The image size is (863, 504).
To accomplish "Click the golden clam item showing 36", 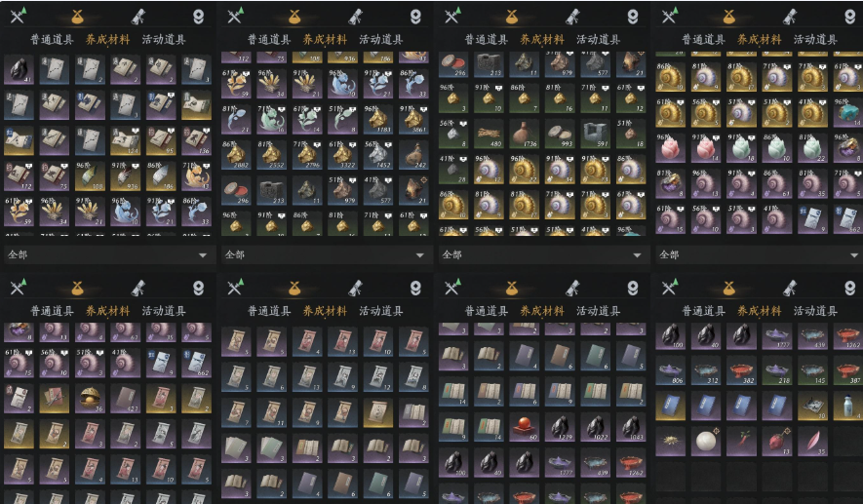I will click(x=90, y=399).
